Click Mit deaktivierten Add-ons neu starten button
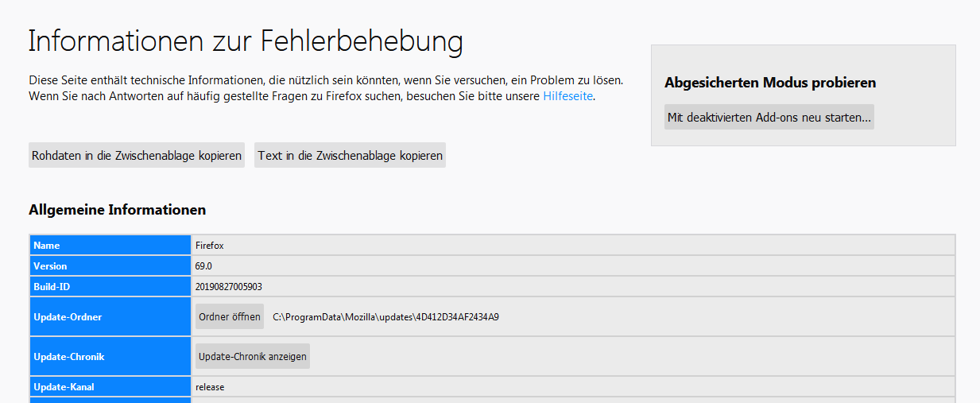This screenshot has height=403, width=980. [x=769, y=117]
